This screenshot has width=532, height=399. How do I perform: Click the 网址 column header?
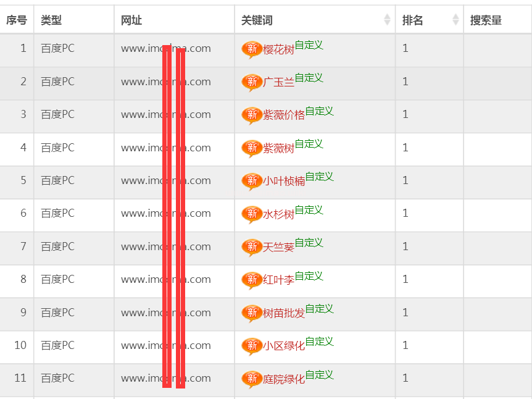131,20
